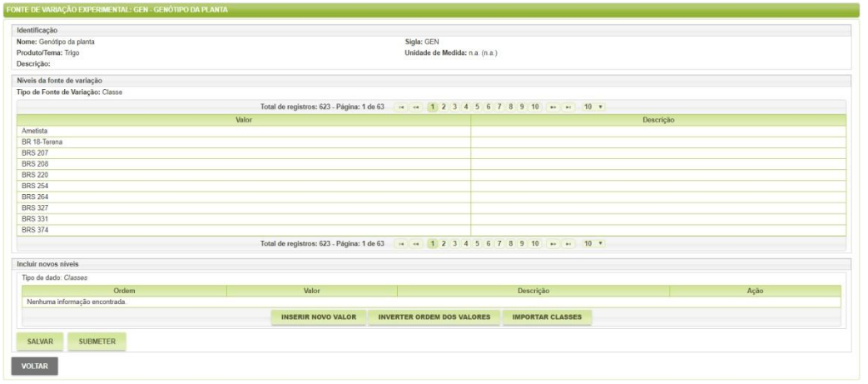Image resolution: width=868 pixels, height=384 pixels.
Task: Click the IMPORTAR CLASSES button
Action: tap(547, 317)
